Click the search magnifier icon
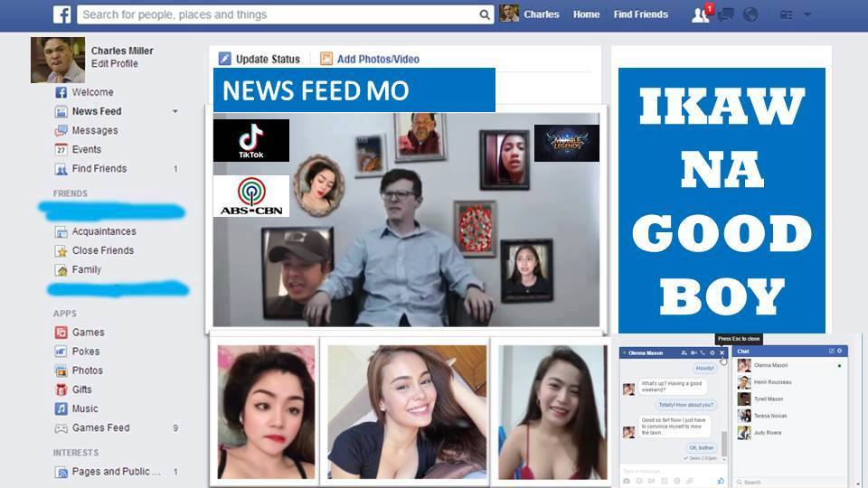The image size is (868, 488). click(x=485, y=15)
